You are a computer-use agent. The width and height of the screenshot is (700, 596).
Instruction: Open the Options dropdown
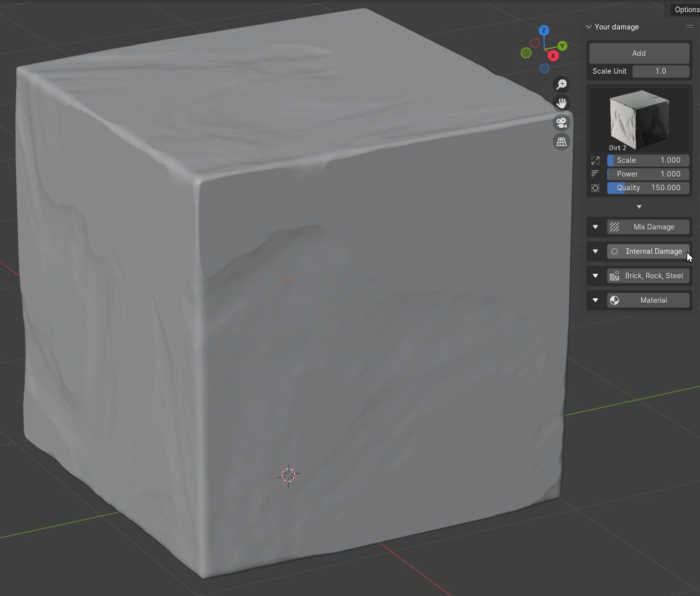coord(686,10)
